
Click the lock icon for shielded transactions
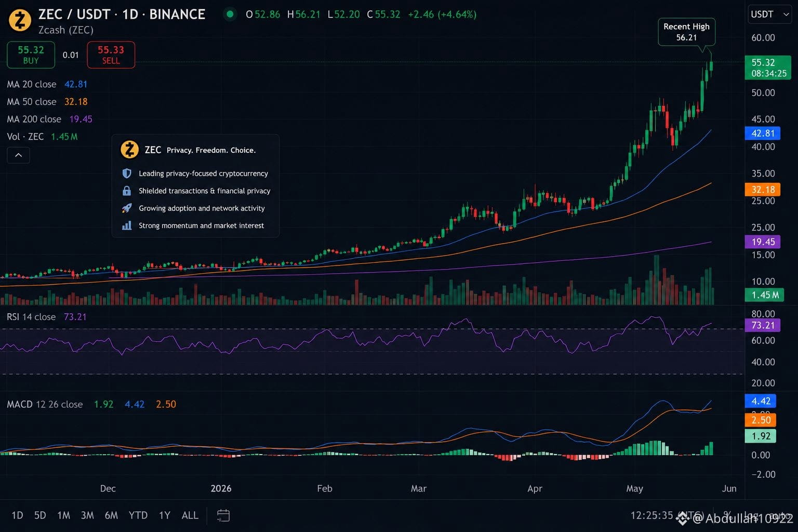127,191
